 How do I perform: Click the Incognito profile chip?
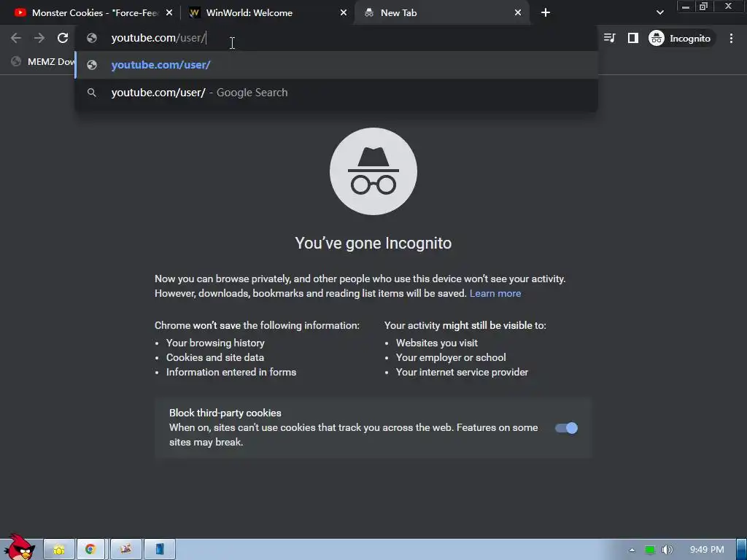[x=681, y=38]
